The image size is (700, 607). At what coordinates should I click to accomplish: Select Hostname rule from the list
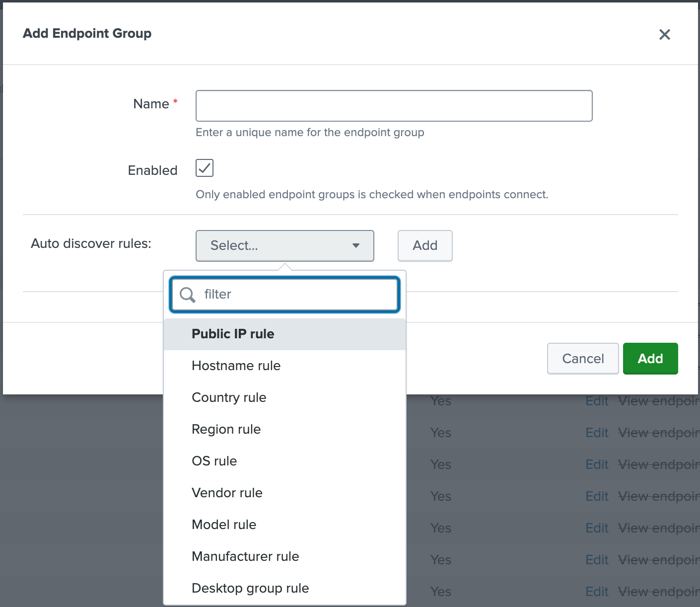pyautogui.click(x=236, y=366)
